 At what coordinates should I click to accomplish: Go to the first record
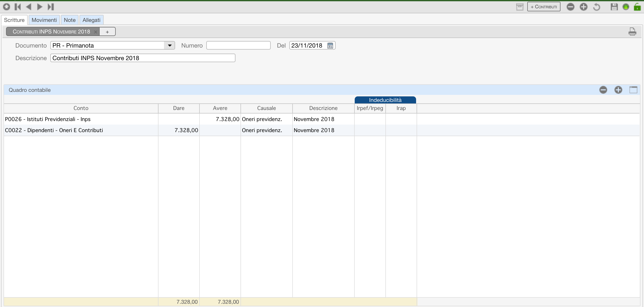click(x=18, y=7)
